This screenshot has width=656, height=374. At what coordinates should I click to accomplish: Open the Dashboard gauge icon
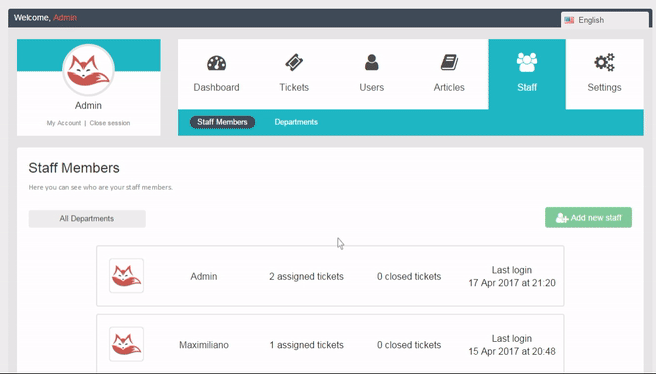tap(216, 63)
